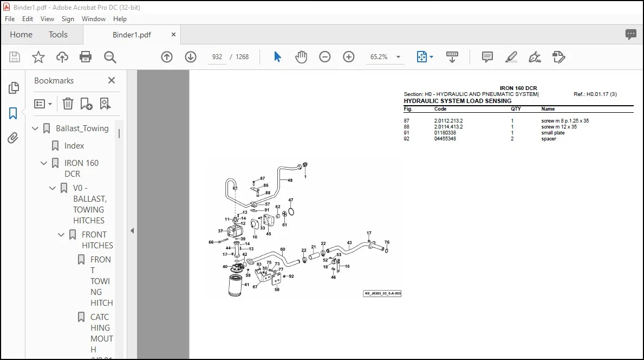Image resolution: width=644 pixels, height=360 pixels.
Task: Click the 'screw m 12 x 35' name
Action: coord(558,127)
